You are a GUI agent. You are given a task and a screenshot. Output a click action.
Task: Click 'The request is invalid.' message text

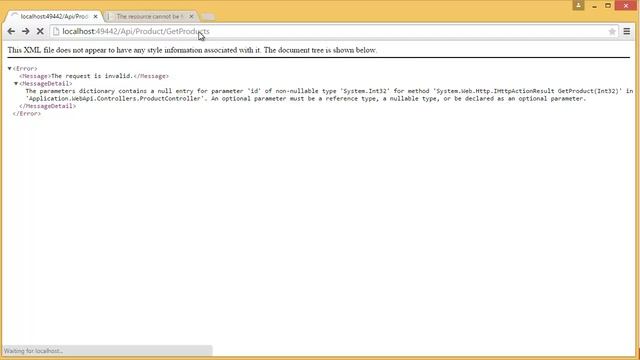click(92, 76)
